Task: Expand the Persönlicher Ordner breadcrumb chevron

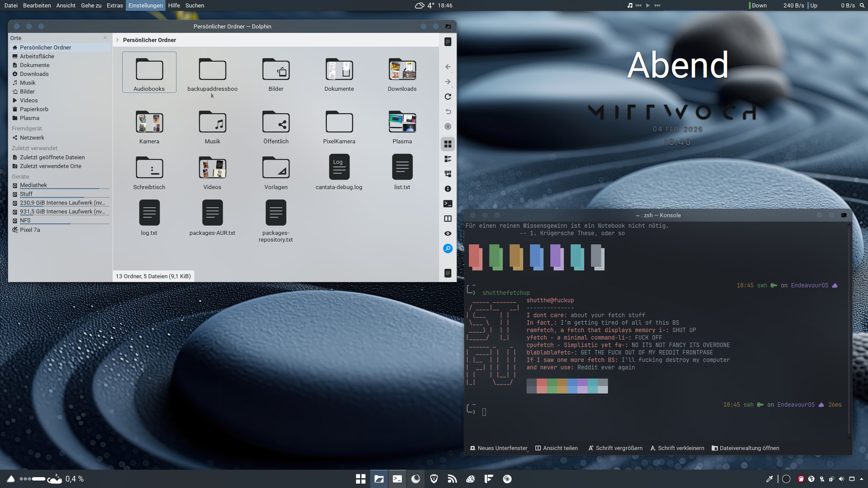Action: coord(118,40)
